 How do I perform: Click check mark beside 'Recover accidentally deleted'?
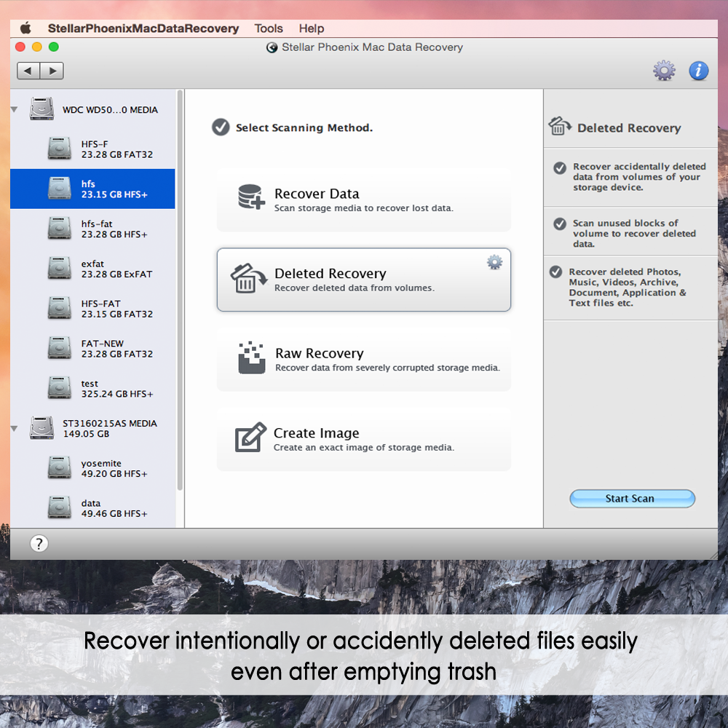tap(560, 167)
